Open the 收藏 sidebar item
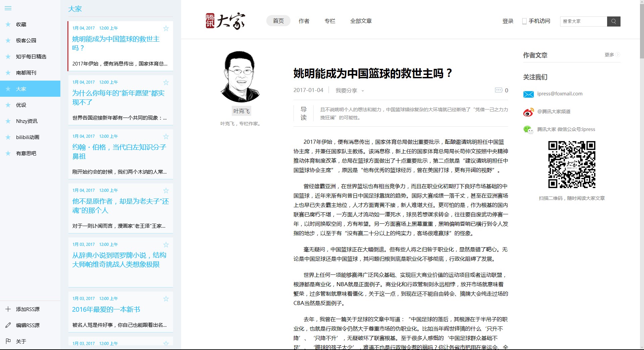This screenshot has width=644, height=350. (x=30, y=24)
